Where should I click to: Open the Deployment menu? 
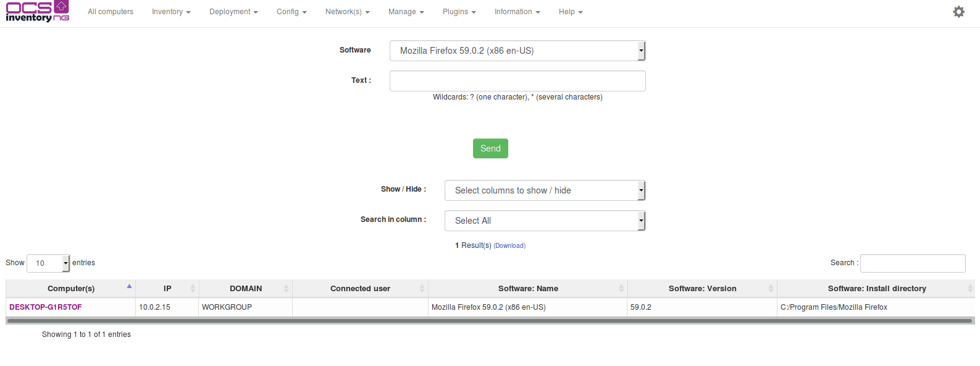coord(233,12)
